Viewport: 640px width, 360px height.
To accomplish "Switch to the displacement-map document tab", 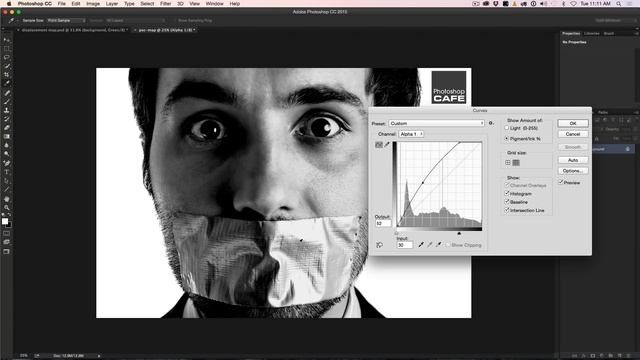I will pos(73,30).
